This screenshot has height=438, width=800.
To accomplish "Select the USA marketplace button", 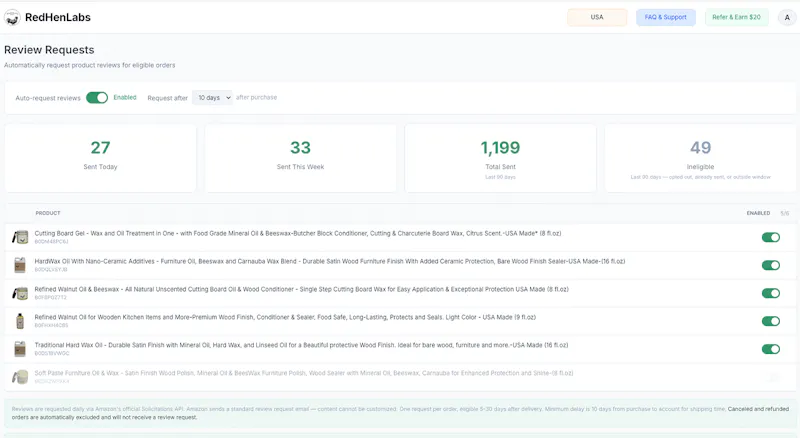I will pos(597,17).
